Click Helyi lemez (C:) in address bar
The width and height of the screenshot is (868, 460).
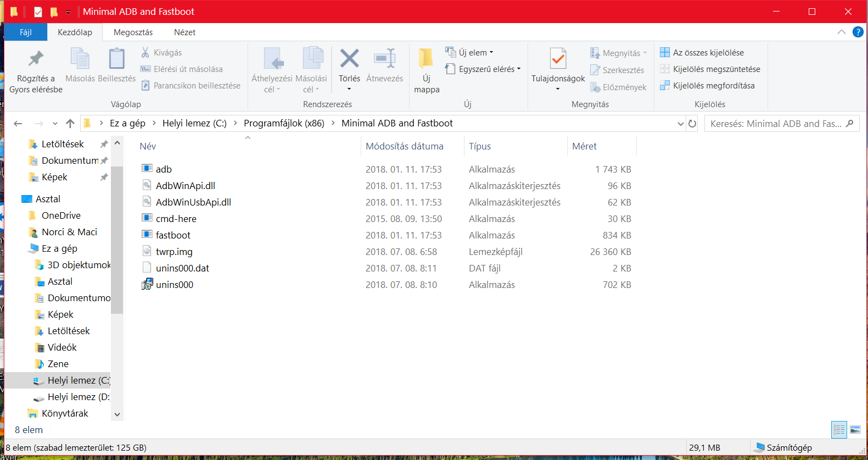(194, 123)
